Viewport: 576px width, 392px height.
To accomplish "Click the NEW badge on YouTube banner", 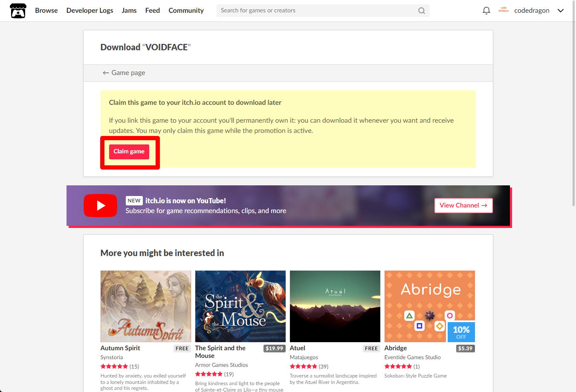I will 134,201.
